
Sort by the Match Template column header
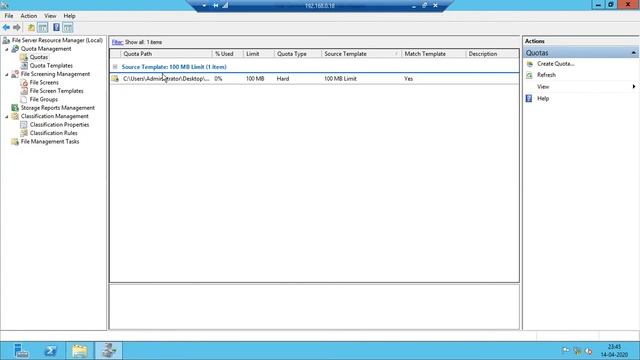coord(433,53)
